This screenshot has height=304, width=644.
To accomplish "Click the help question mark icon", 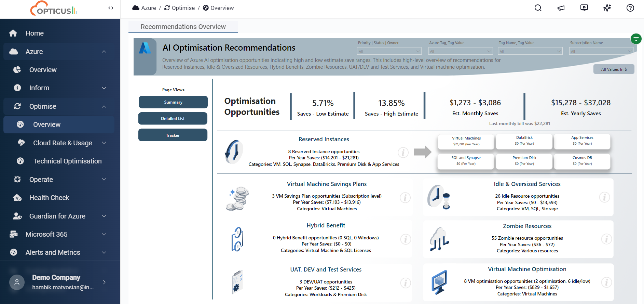I will coord(630,8).
